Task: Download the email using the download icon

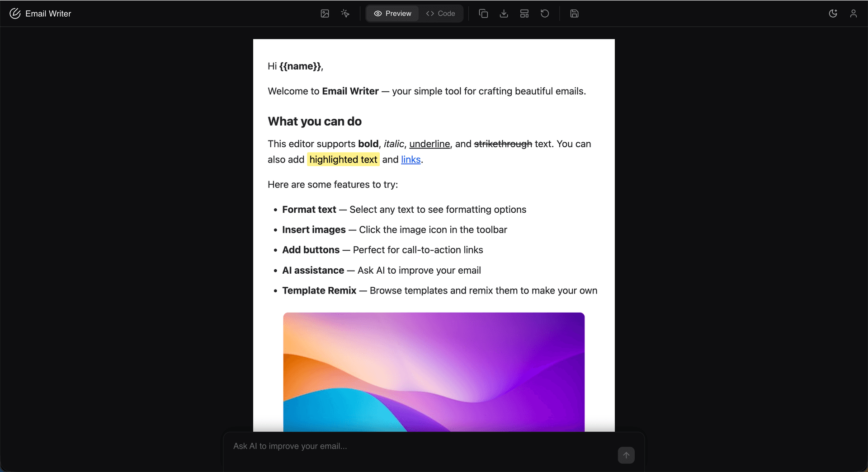Action: pos(504,14)
